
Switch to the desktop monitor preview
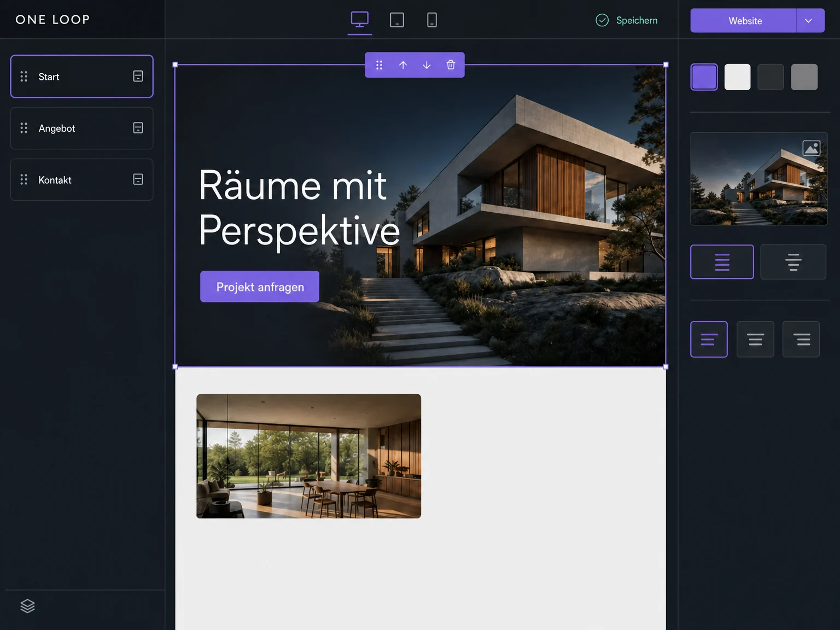(x=360, y=20)
